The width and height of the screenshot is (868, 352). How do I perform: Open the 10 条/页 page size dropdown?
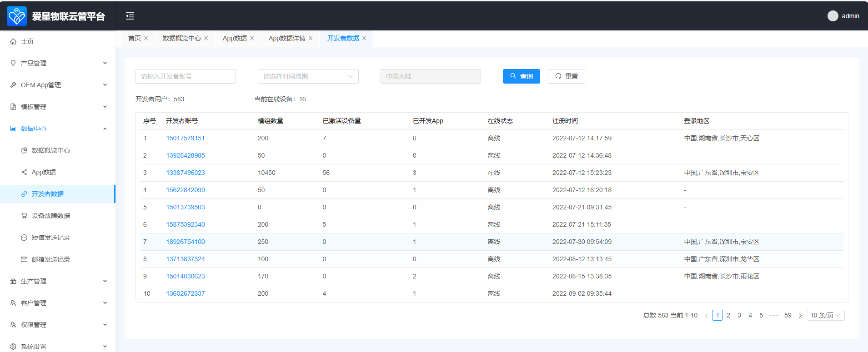825,315
